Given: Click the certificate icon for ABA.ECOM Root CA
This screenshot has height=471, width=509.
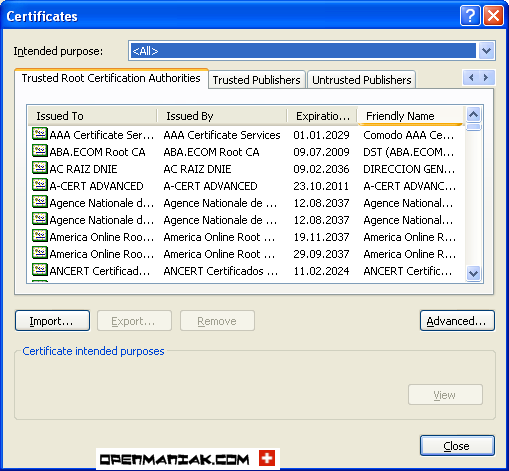Looking at the screenshot, I should coord(40,151).
